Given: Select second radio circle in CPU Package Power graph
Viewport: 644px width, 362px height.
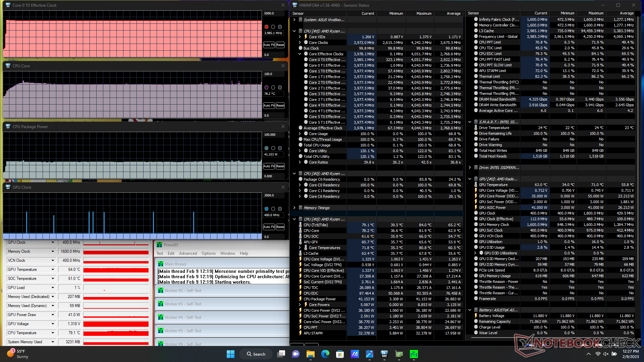Looking at the screenshot, I should (x=273, y=148).
